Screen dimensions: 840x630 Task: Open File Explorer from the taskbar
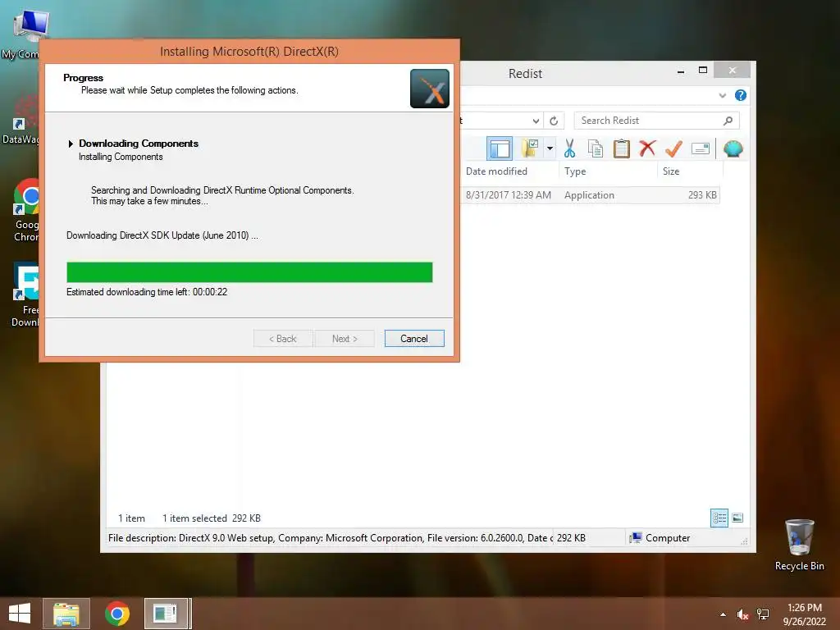click(x=66, y=614)
